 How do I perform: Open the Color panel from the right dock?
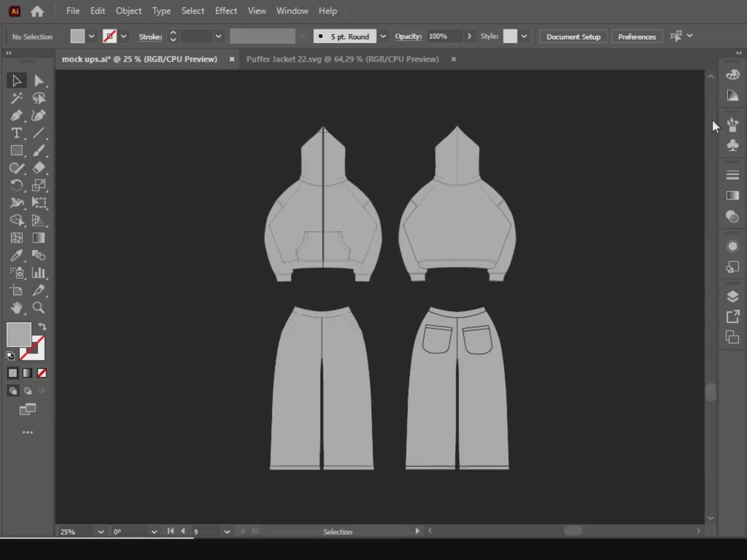[x=732, y=74]
